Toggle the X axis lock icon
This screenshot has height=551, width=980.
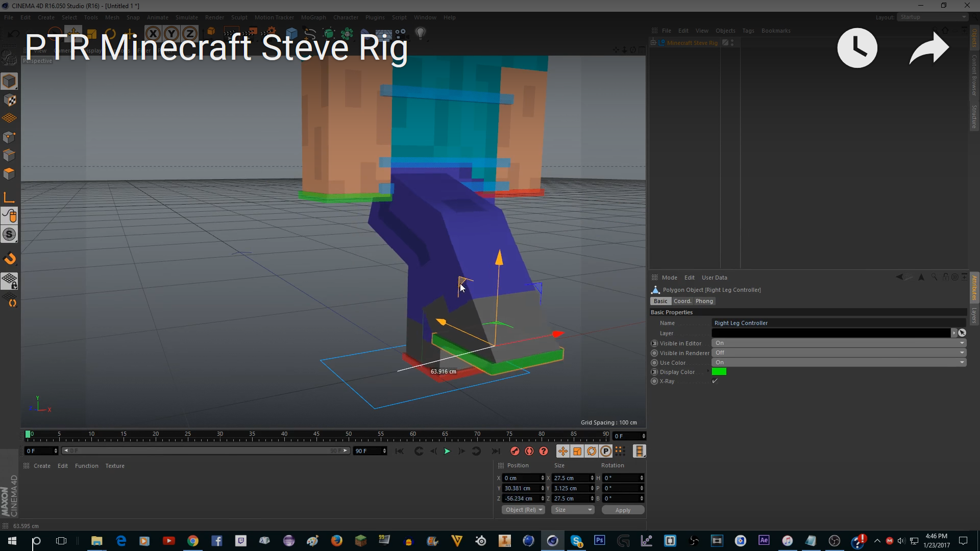click(x=153, y=34)
